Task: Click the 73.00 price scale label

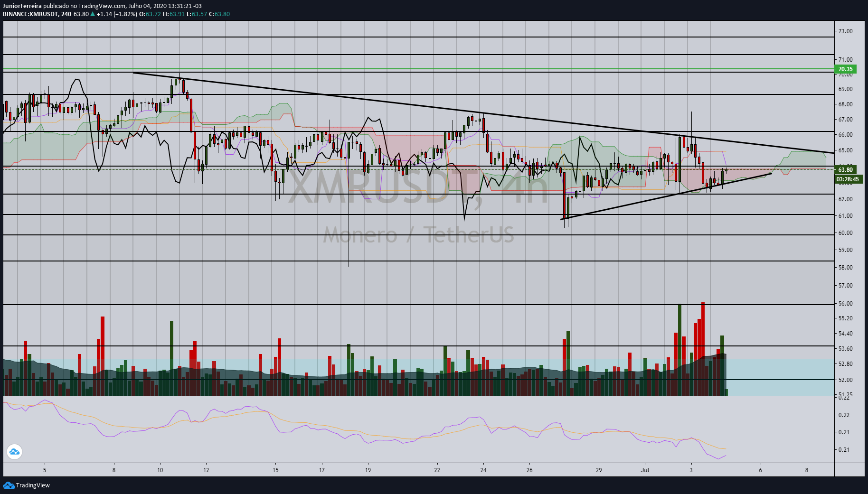Action: pos(845,31)
